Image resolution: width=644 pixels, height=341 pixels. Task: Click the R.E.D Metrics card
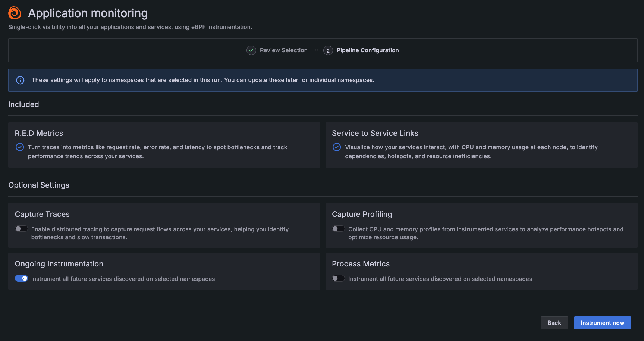tap(164, 145)
